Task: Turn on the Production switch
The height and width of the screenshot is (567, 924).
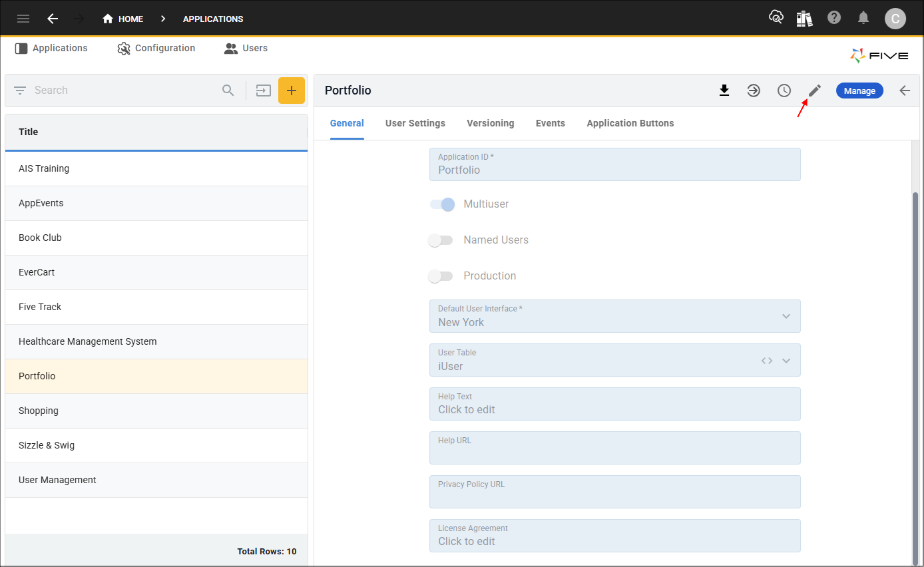Action: pyautogui.click(x=441, y=276)
